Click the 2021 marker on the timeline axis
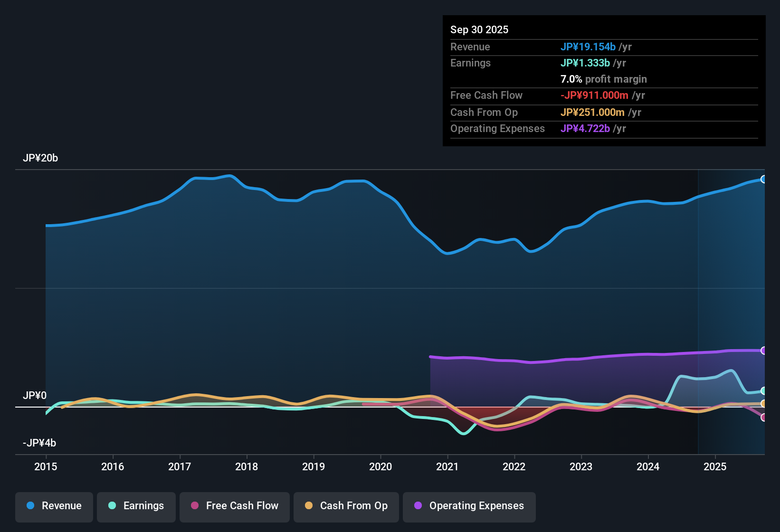This screenshot has width=780, height=532. (447, 467)
